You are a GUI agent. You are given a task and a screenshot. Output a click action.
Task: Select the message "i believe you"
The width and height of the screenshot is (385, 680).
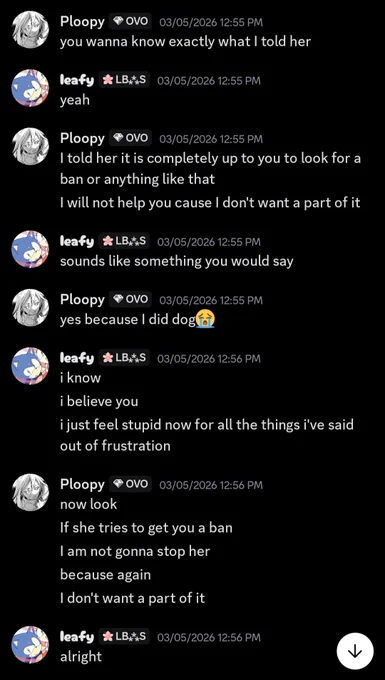99,401
